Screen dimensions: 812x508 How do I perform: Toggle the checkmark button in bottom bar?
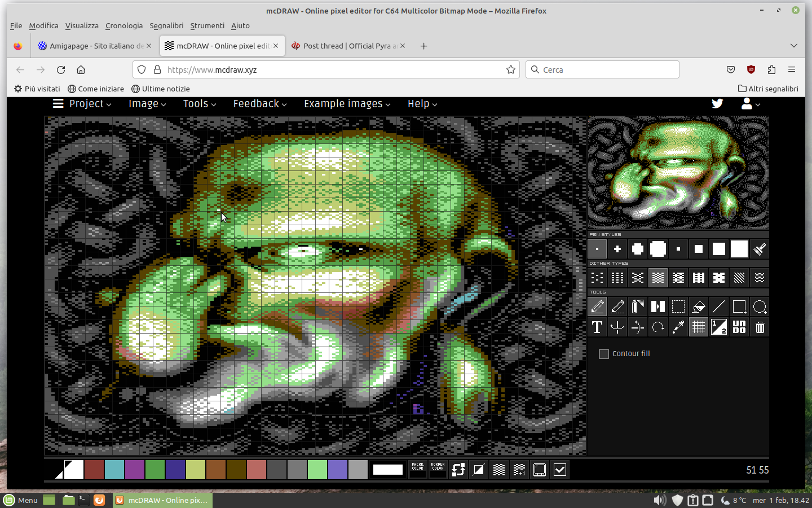click(x=560, y=470)
